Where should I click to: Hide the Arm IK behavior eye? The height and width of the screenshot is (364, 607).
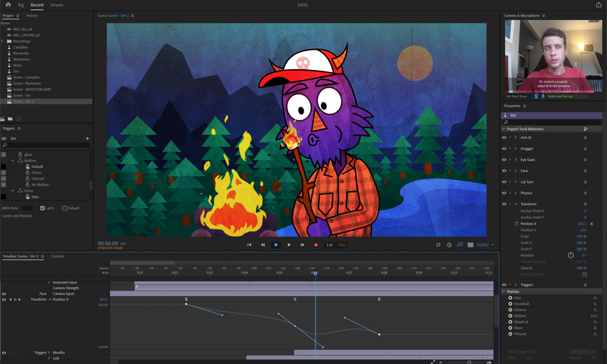pos(504,138)
